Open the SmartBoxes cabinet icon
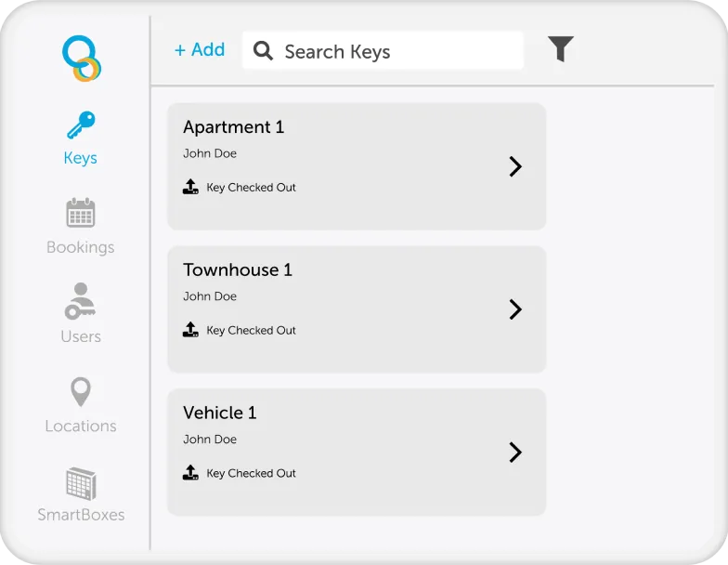The width and height of the screenshot is (728, 565). (81, 483)
